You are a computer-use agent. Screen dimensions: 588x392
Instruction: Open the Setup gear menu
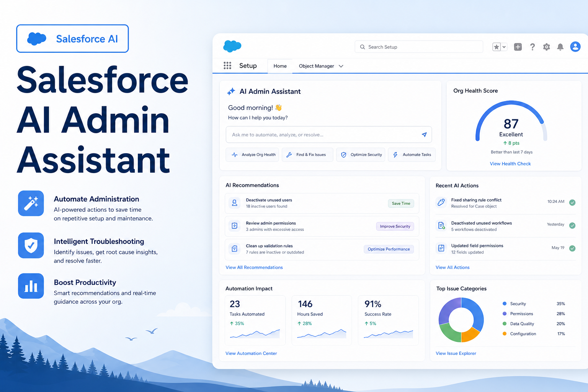pos(547,47)
